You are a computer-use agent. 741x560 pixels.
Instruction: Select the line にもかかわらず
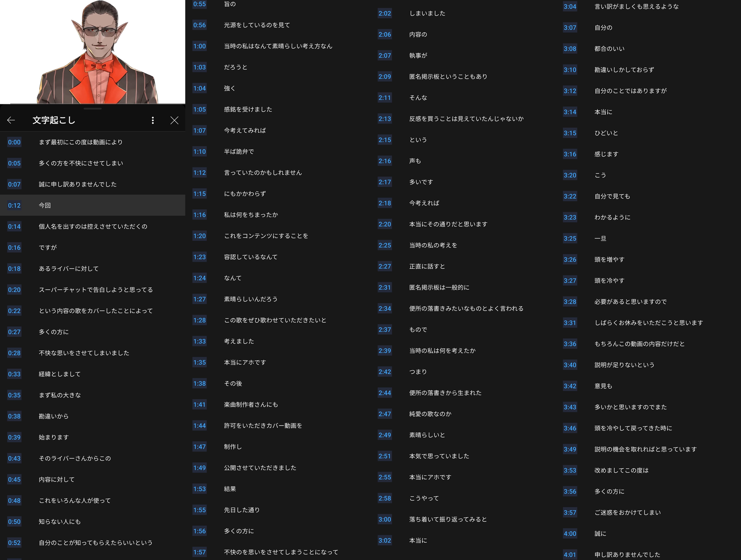[x=245, y=194]
